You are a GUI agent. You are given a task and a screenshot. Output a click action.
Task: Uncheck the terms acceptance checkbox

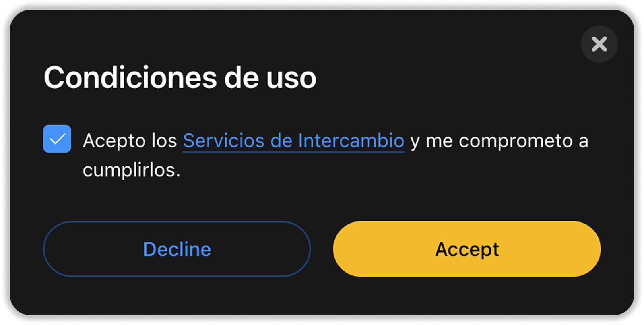pyautogui.click(x=57, y=139)
